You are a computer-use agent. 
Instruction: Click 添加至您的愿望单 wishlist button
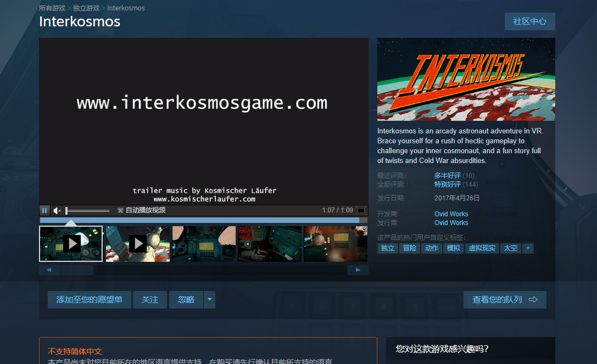pyautogui.click(x=90, y=300)
